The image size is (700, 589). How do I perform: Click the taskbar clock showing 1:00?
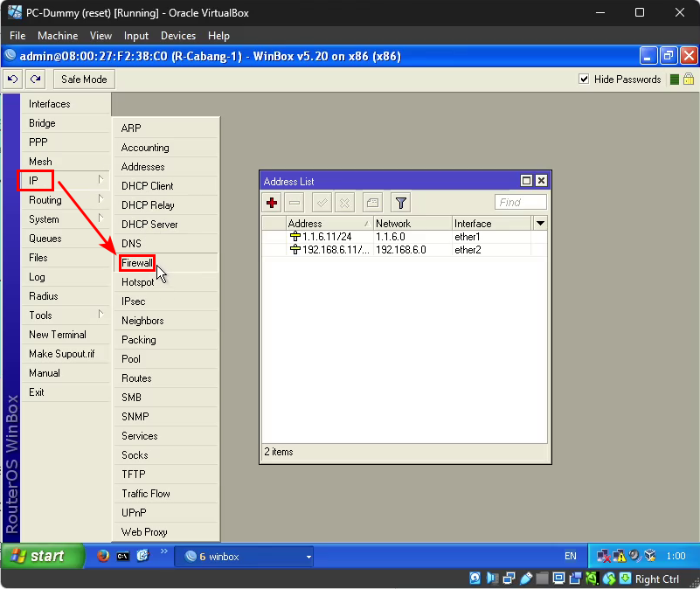pyautogui.click(x=676, y=557)
